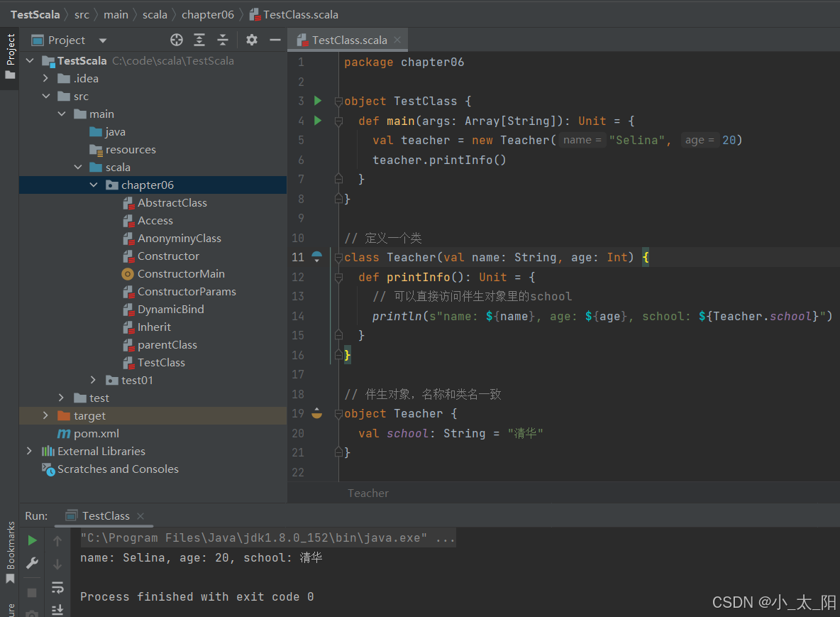Viewport: 840px width, 617px height.
Task: Open Constructor file in project tree
Action: pyautogui.click(x=161, y=256)
